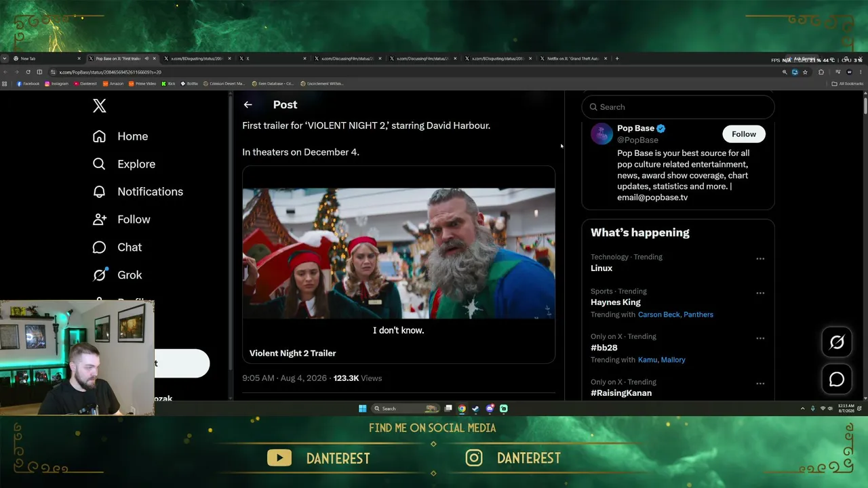Image resolution: width=868 pixels, height=488 pixels.
Task: Switch to the New Tab browser tab
Action: (45, 58)
